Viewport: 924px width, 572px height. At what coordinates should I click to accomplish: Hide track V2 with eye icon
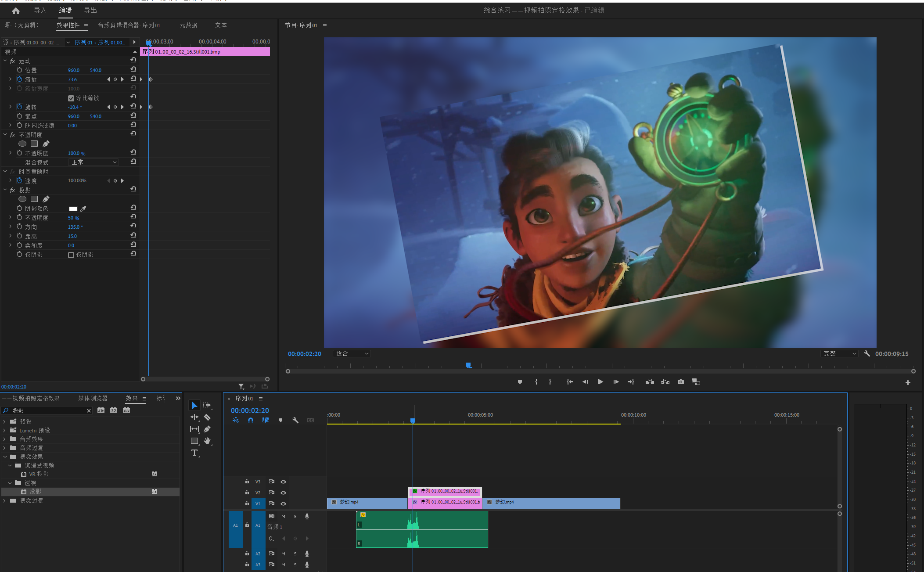point(284,493)
